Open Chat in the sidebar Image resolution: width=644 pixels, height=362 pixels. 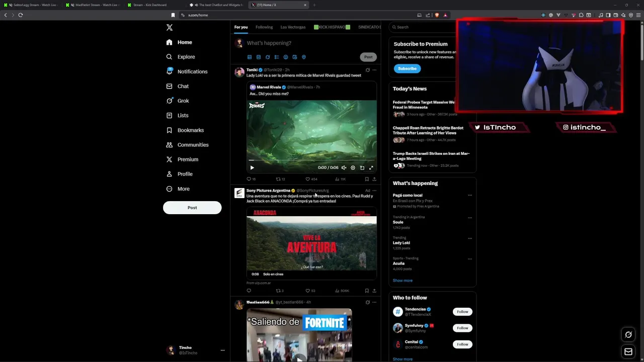click(178, 86)
